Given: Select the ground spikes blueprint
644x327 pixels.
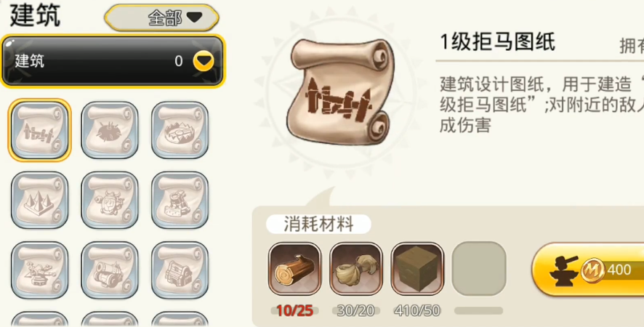Looking at the screenshot, I should (x=39, y=200).
